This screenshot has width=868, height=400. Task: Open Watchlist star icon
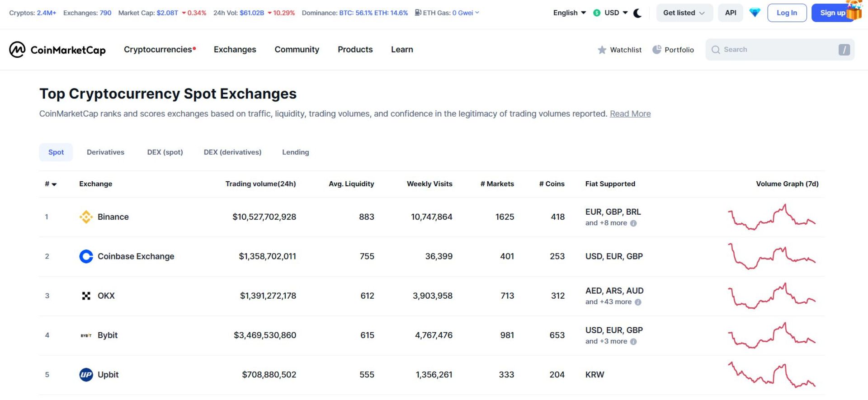[x=602, y=50]
